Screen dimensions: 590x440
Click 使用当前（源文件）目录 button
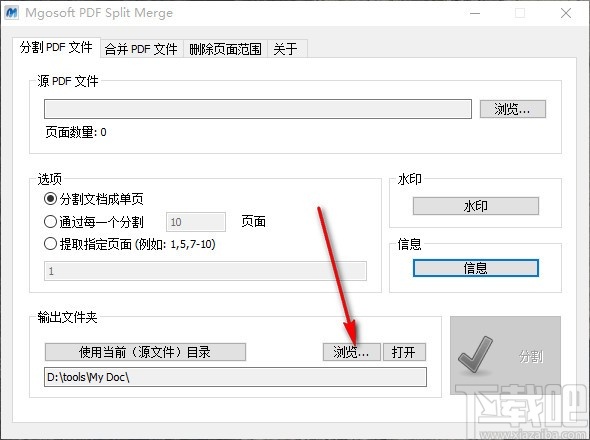pyautogui.click(x=145, y=352)
